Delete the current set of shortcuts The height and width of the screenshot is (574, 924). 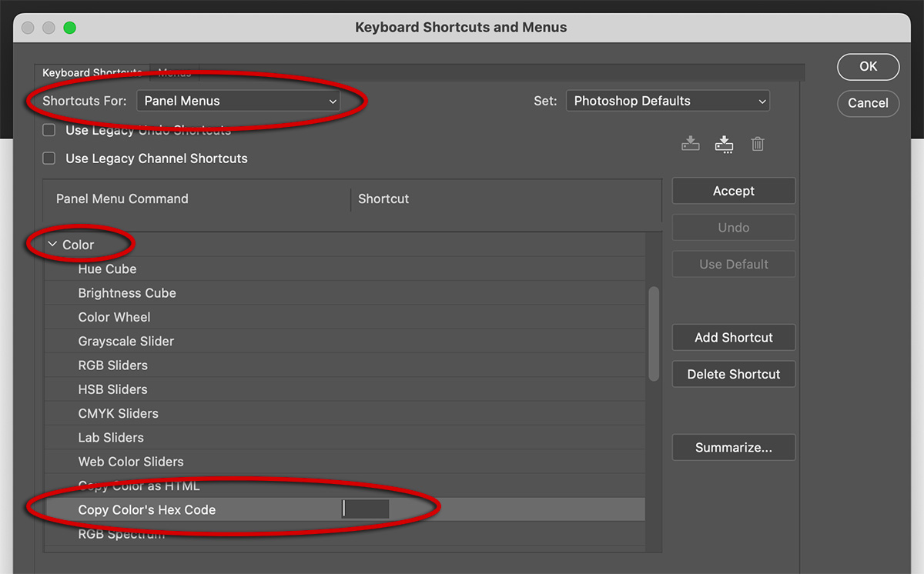(758, 144)
